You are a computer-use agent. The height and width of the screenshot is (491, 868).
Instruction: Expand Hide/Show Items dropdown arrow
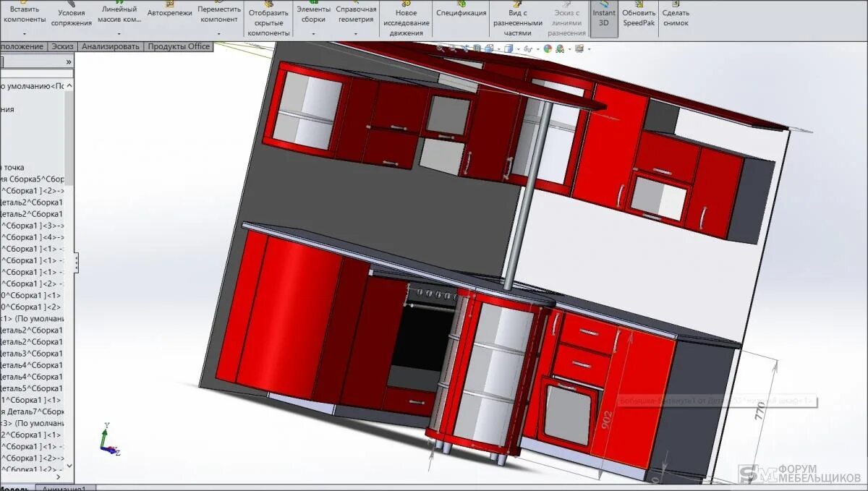click(538, 49)
